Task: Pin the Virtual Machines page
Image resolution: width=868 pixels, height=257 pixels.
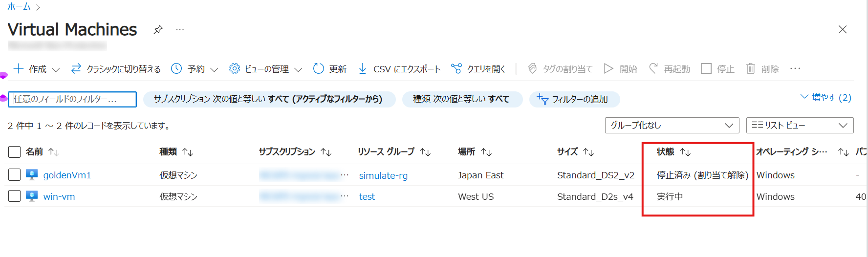Action: click(158, 30)
